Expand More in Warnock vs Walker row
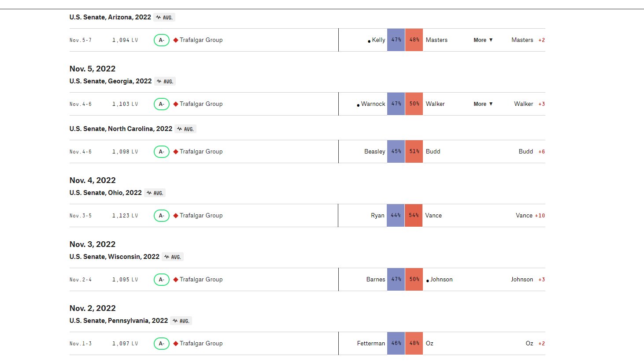The height and width of the screenshot is (363, 644). tap(483, 104)
